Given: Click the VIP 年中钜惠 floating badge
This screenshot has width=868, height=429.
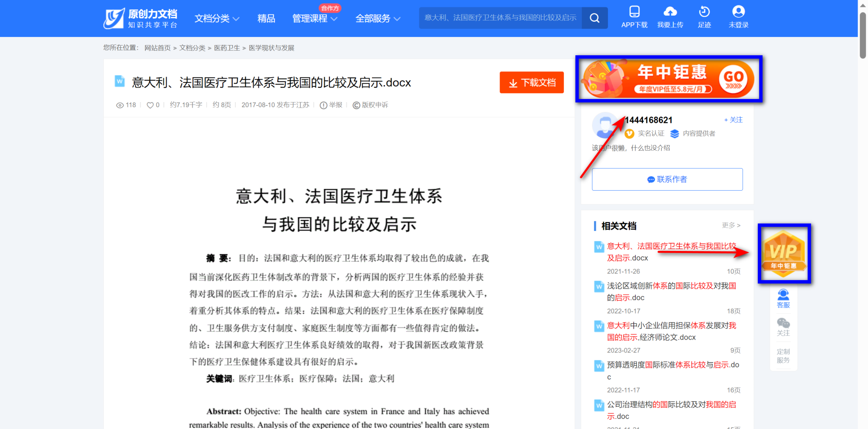Looking at the screenshot, I should point(784,254).
